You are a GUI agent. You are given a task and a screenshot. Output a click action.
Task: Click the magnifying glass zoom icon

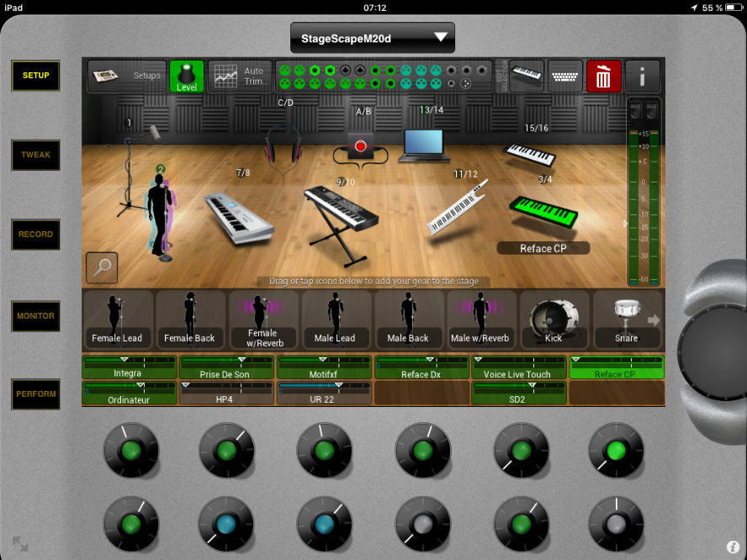(102, 268)
